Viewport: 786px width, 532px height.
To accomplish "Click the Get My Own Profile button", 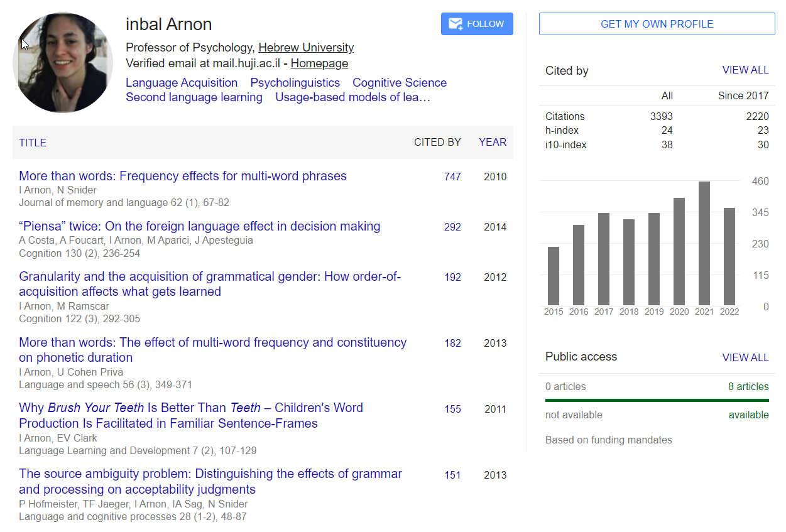I will [x=657, y=24].
